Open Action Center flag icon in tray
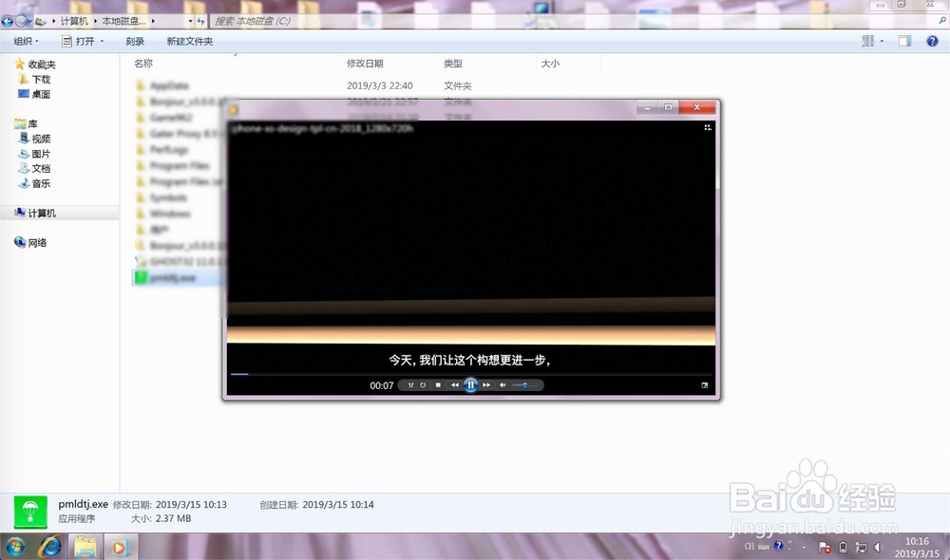Screen dimensions: 950x560 (824, 548)
